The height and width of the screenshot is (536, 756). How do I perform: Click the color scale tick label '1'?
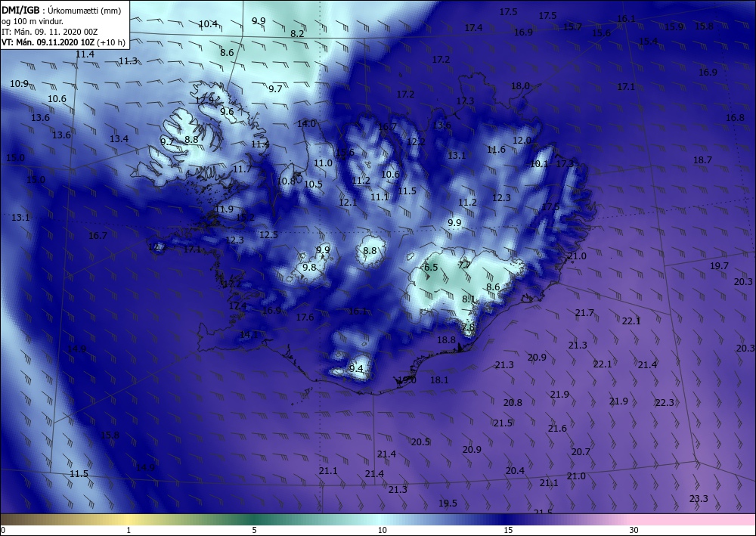pos(129,530)
